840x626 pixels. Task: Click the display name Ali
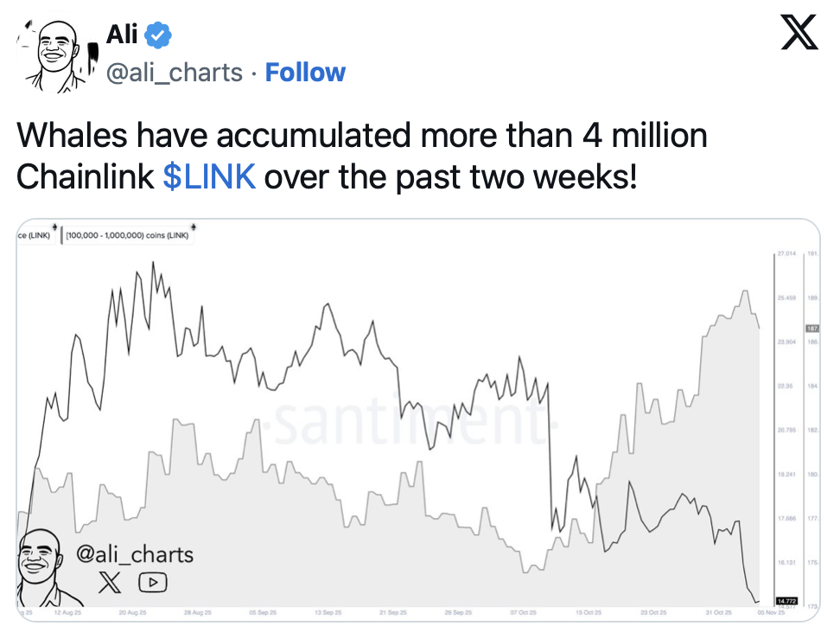tap(122, 35)
